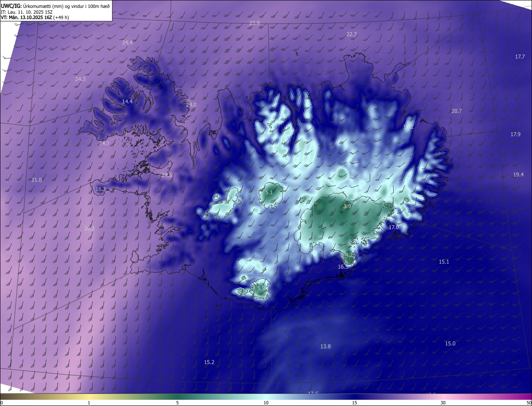Image resolution: width=532 pixels, height=406 pixels.
Task: Click the map value 13.8
Action: pos(325,347)
